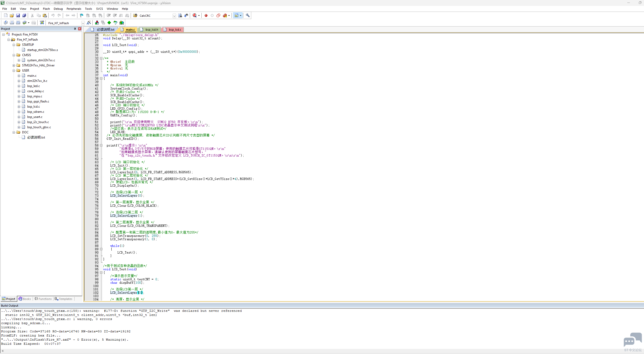The height and width of the screenshot is (354, 644).
Task: Collapse the USER group
Action: click(14, 71)
